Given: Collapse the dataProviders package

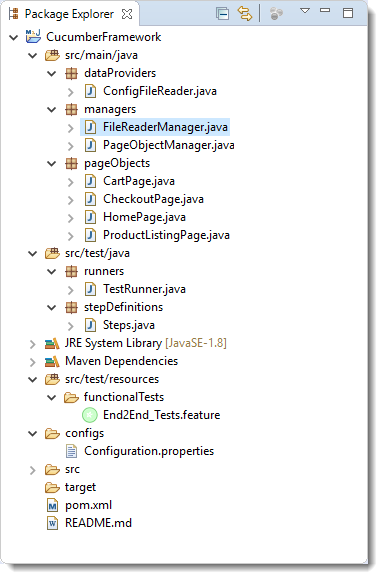Looking at the screenshot, I should 52,73.
